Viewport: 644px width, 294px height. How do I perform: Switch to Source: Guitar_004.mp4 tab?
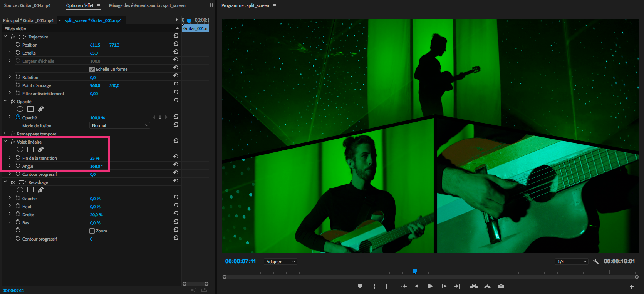tap(27, 5)
